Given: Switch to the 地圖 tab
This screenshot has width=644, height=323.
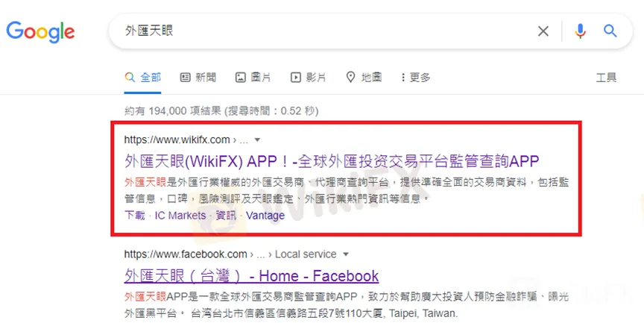Looking at the screenshot, I should click(x=364, y=78).
